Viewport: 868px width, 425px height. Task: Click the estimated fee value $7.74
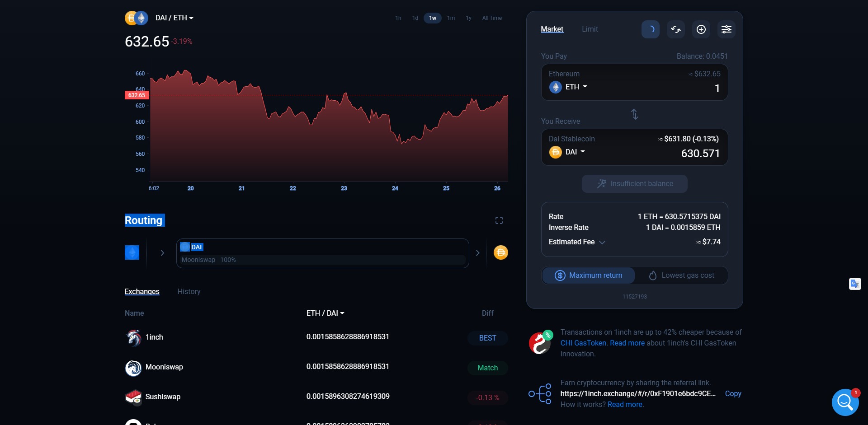708,242
